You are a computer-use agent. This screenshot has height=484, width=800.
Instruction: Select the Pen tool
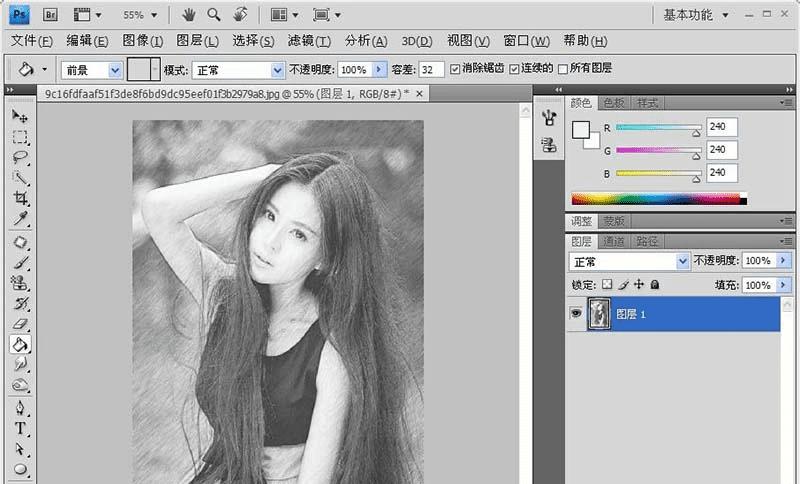[x=20, y=408]
